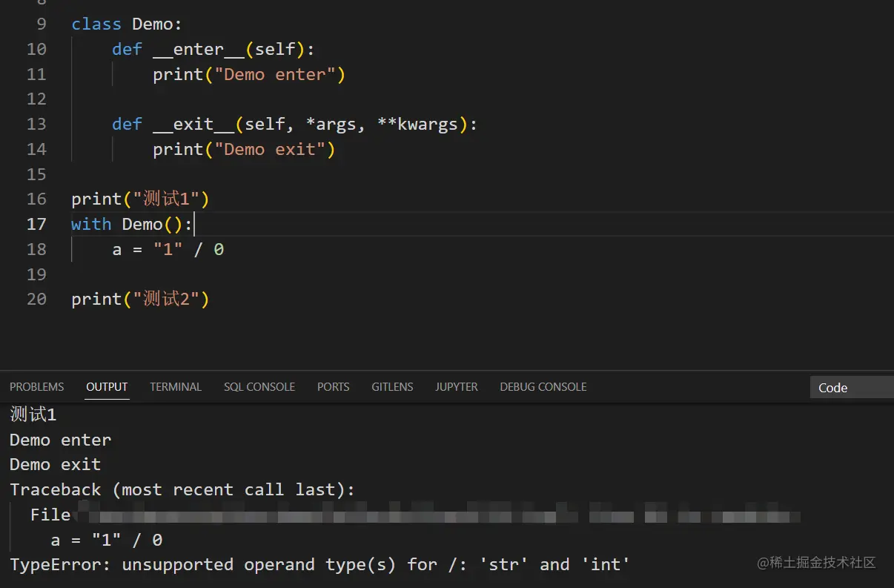894x588 pixels.
Task: Click line number 18 in the gutter
Action: (36, 249)
